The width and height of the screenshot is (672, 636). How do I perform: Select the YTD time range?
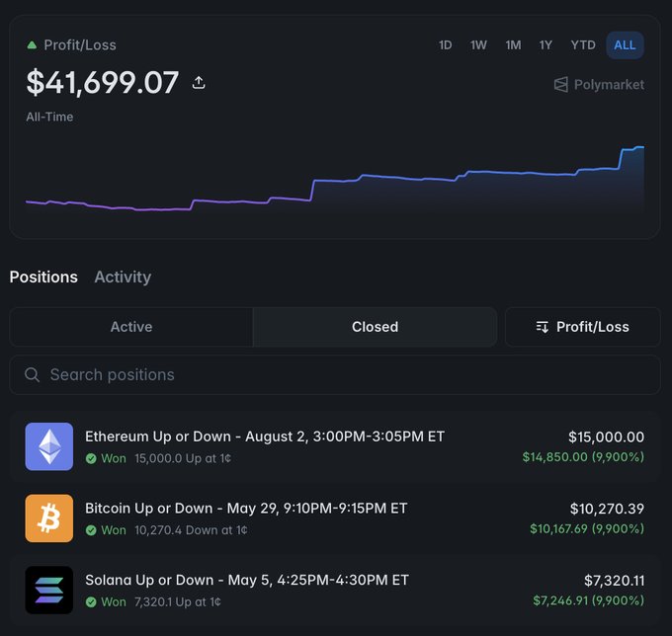583,45
